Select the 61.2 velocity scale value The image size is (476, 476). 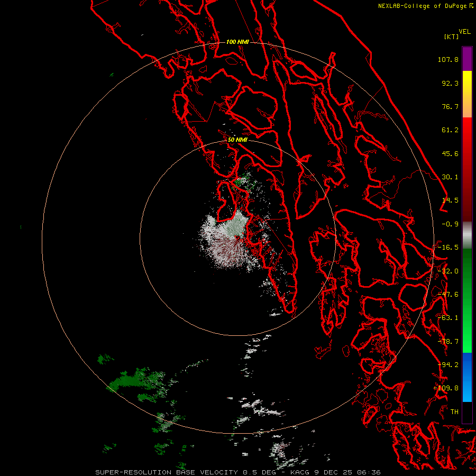click(x=450, y=130)
